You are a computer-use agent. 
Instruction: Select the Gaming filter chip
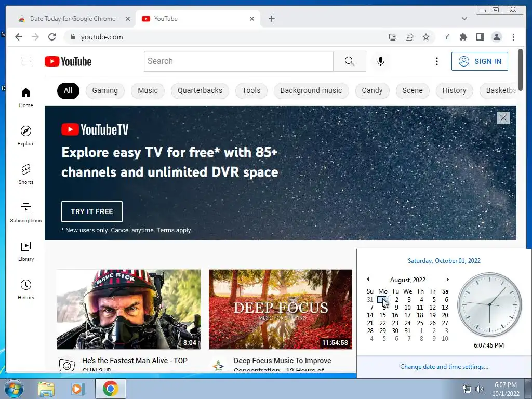(x=105, y=90)
